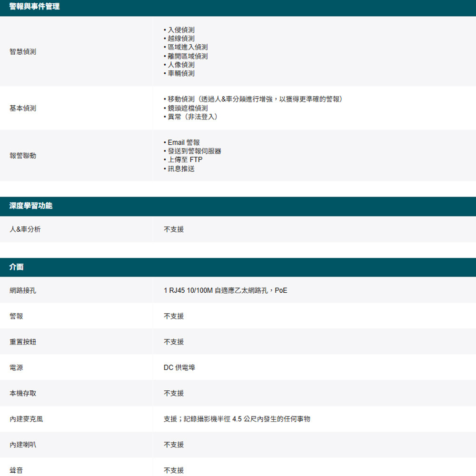
Task: Click the Email 警報 list entry
Action: coord(183,142)
